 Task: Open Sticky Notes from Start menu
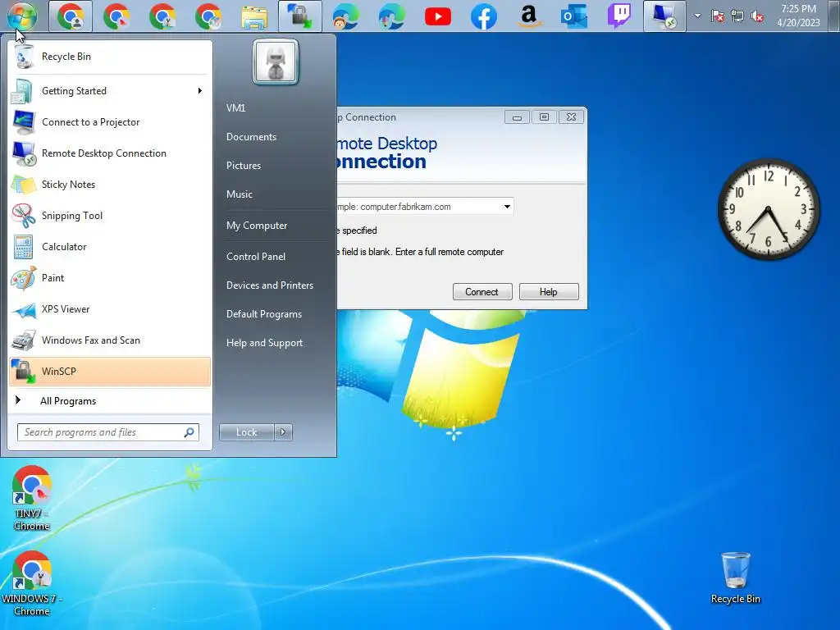point(110,185)
